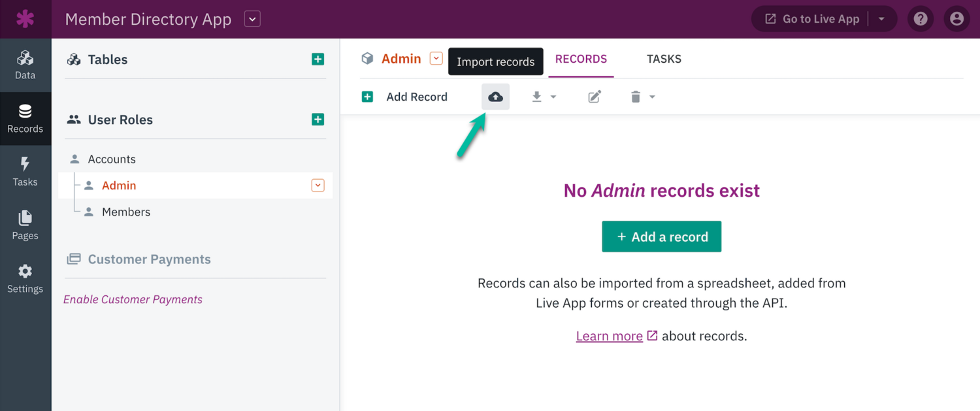
Task: Expand the Admin role dropdown chevron
Action: coord(318,185)
